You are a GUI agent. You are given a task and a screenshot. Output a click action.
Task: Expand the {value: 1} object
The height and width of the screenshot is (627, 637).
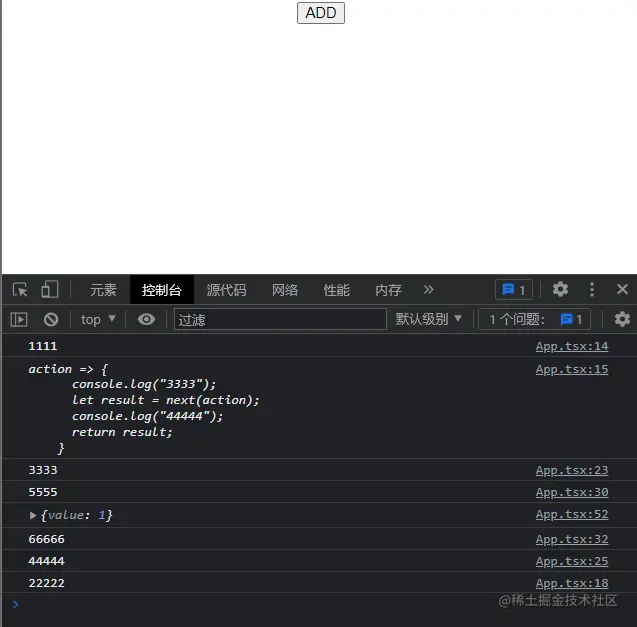(x=32, y=515)
